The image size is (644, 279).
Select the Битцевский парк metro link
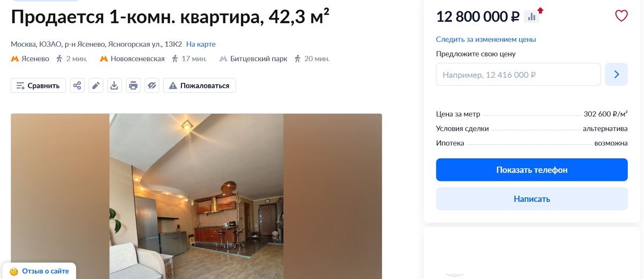pyautogui.click(x=259, y=58)
